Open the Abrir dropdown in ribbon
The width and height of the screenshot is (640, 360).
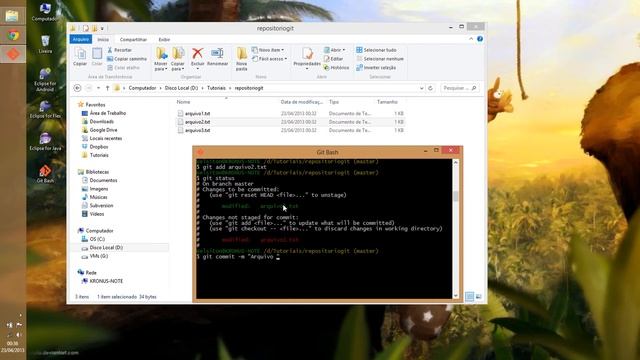click(335, 50)
